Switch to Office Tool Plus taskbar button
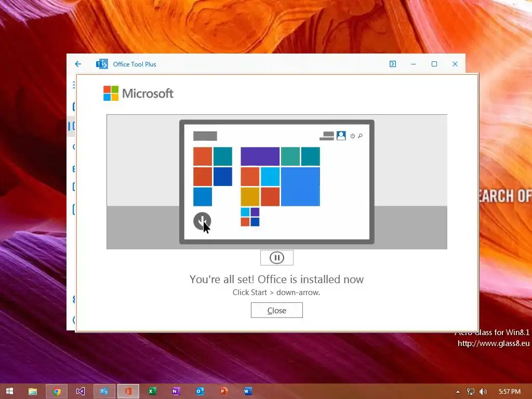532x399 pixels. [x=104, y=391]
